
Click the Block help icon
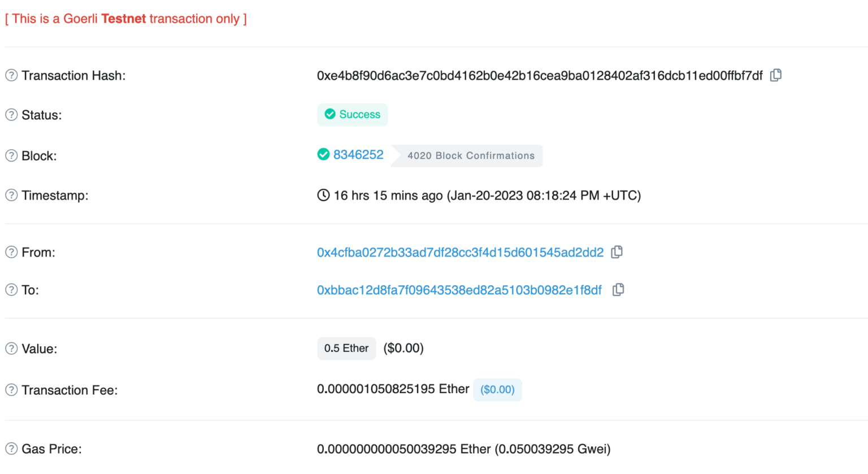coord(11,155)
